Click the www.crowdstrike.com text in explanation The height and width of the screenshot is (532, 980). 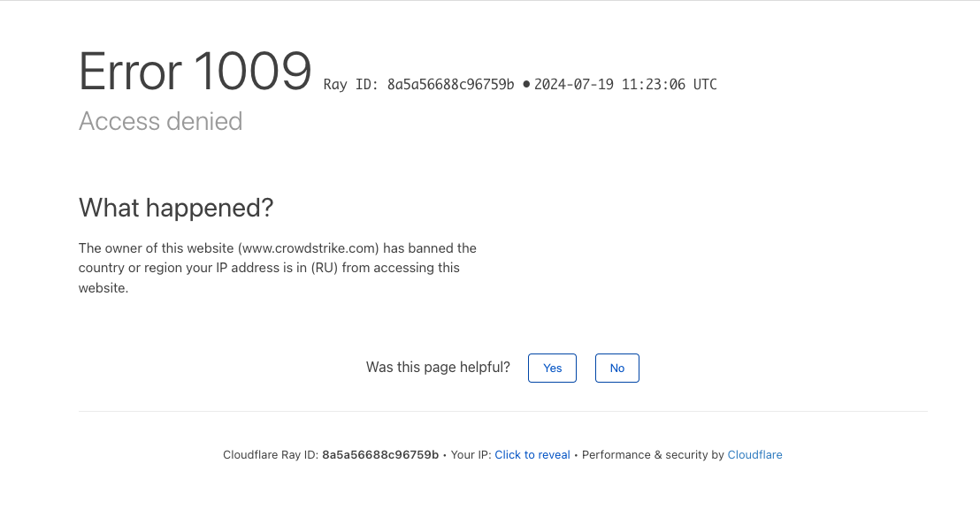(x=309, y=248)
